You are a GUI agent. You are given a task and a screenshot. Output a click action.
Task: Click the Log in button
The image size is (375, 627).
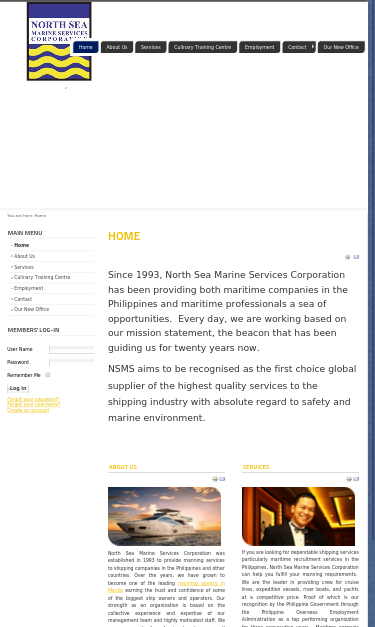(x=18, y=388)
